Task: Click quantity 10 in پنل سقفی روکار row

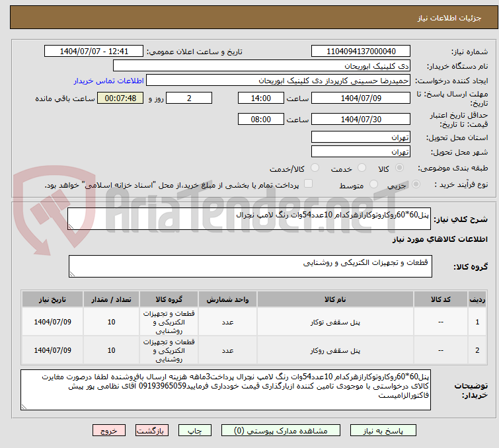Action: [112, 350]
